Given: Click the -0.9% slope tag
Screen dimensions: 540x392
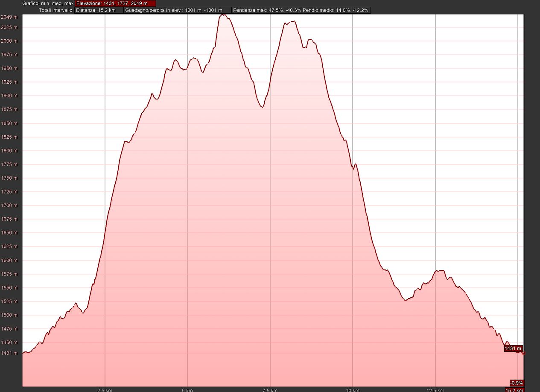Looking at the screenshot, I should (516, 383).
